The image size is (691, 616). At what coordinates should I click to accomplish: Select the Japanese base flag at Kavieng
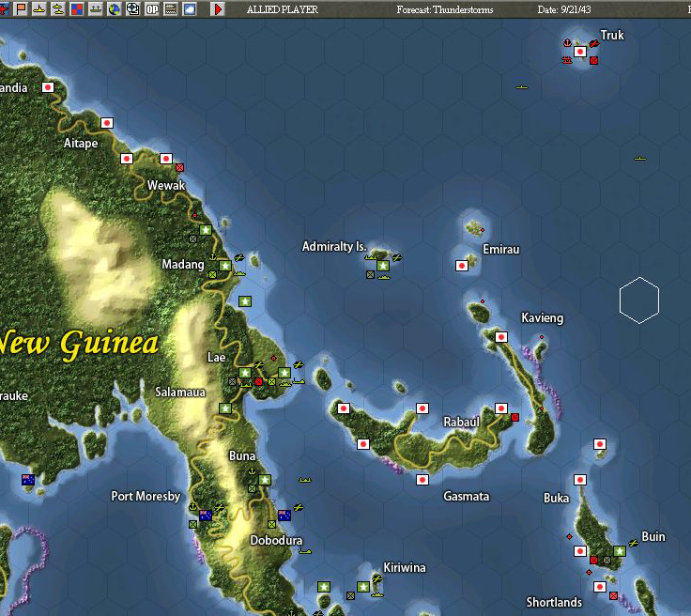[x=501, y=337]
